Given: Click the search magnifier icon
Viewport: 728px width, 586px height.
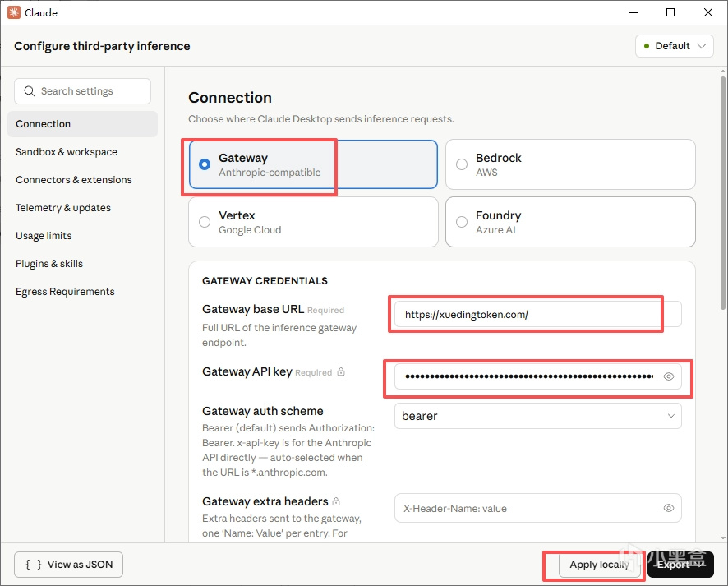Looking at the screenshot, I should pyautogui.click(x=30, y=91).
